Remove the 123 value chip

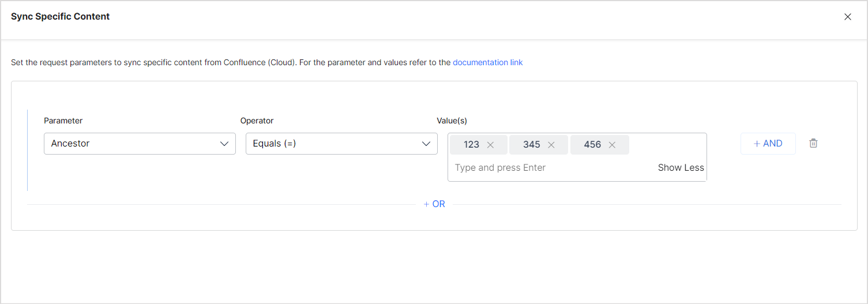(x=490, y=145)
